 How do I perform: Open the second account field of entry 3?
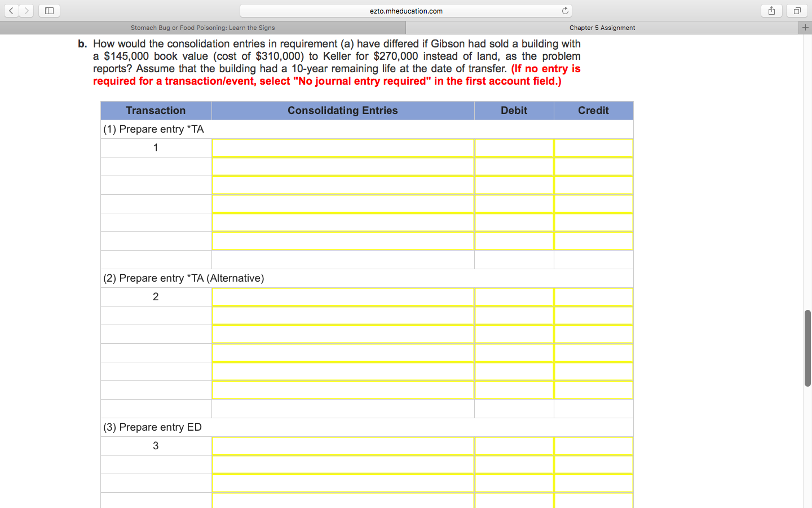[x=343, y=465]
